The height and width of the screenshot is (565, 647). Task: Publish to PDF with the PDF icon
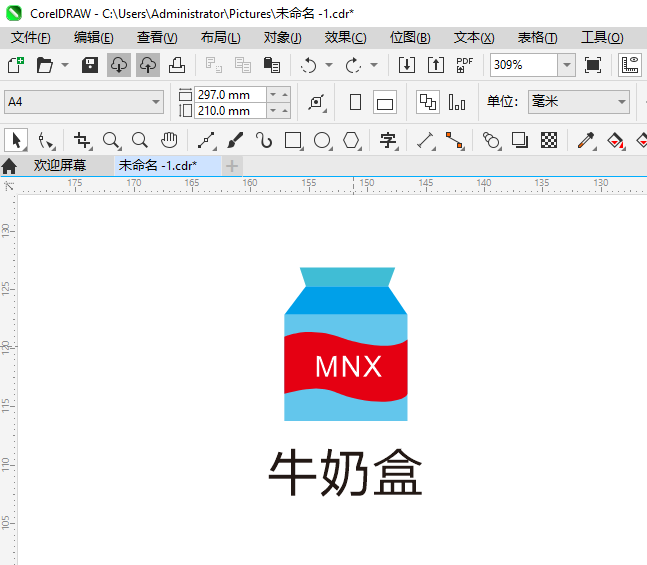[x=465, y=65]
